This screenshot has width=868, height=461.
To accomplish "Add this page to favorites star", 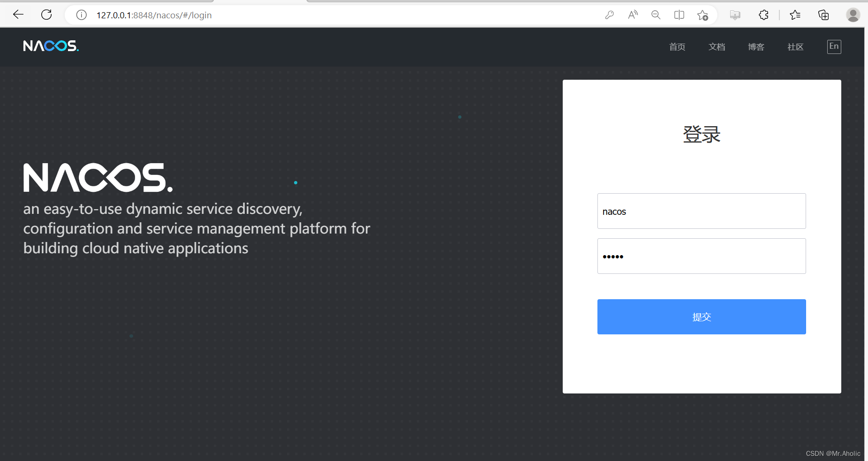I will (x=702, y=15).
